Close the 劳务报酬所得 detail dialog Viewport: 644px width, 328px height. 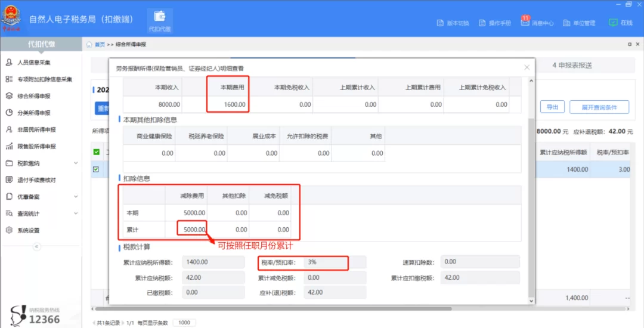pos(527,67)
